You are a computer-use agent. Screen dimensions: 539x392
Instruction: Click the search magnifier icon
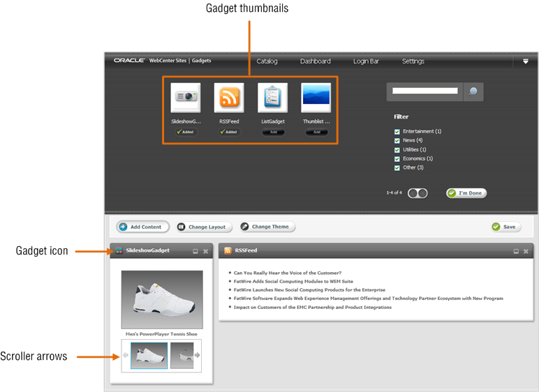point(473,91)
